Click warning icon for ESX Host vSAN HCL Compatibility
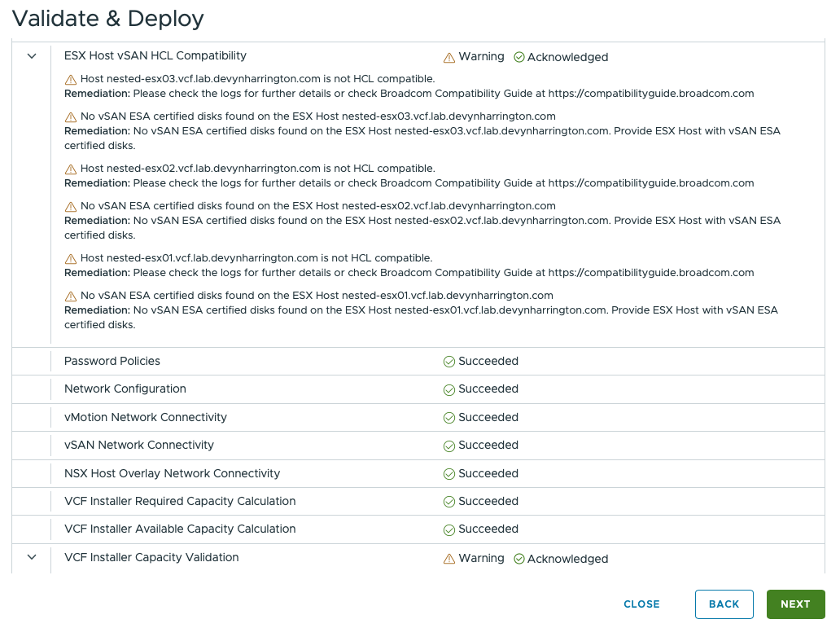 click(x=449, y=57)
